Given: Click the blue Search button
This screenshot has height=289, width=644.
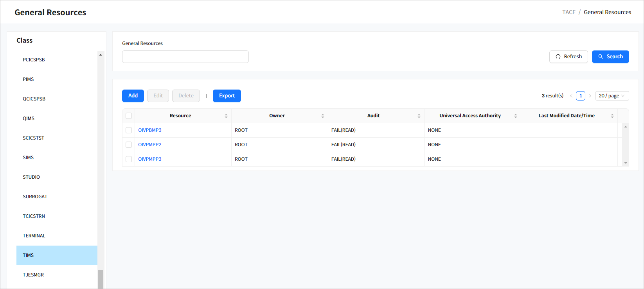Looking at the screenshot, I should pos(610,57).
